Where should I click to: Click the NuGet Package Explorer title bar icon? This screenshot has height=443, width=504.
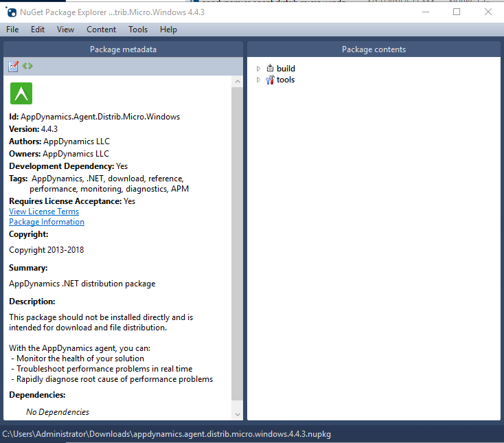tap(11, 12)
